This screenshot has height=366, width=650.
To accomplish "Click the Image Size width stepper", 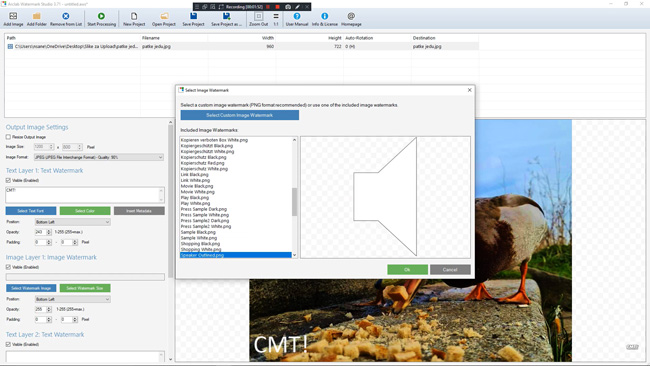I will coord(51,147).
